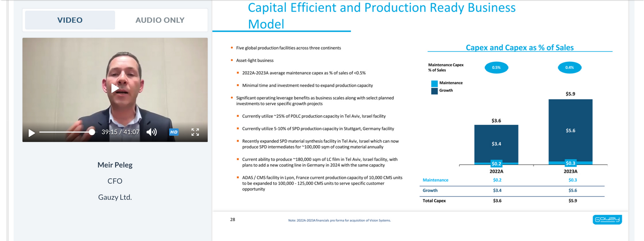The image size is (644, 241).
Task: Toggle HD quality badge
Action: click(x=174, y=132)
